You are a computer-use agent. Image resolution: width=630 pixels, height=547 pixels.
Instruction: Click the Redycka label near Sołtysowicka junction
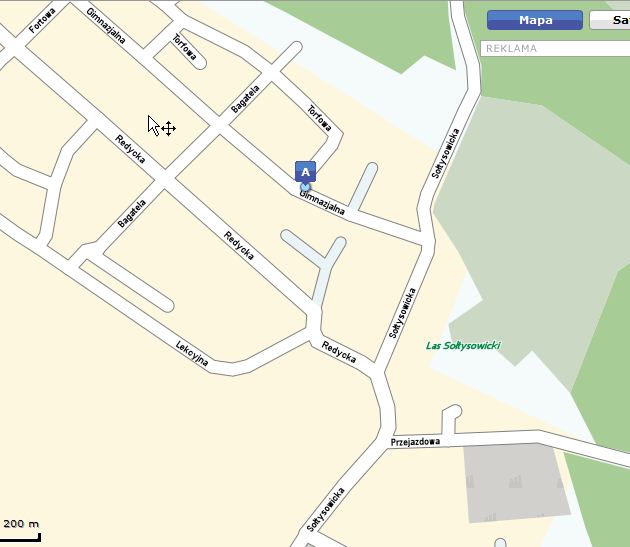tap(339, 352)
